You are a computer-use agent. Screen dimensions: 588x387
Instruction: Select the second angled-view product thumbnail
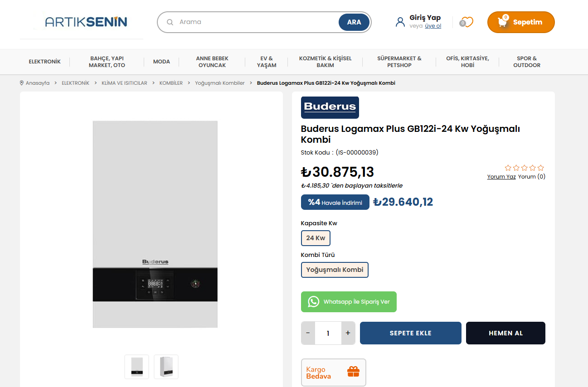[x=166, y=367]
